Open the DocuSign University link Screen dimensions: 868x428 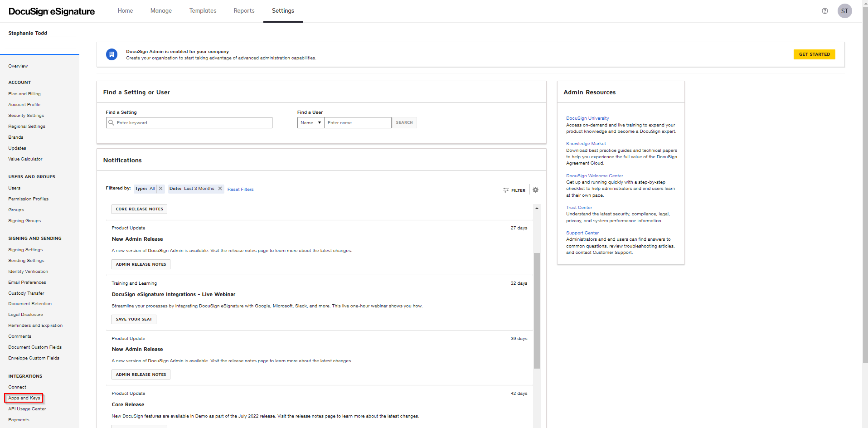pyautogui.click(x=587, y=118)
